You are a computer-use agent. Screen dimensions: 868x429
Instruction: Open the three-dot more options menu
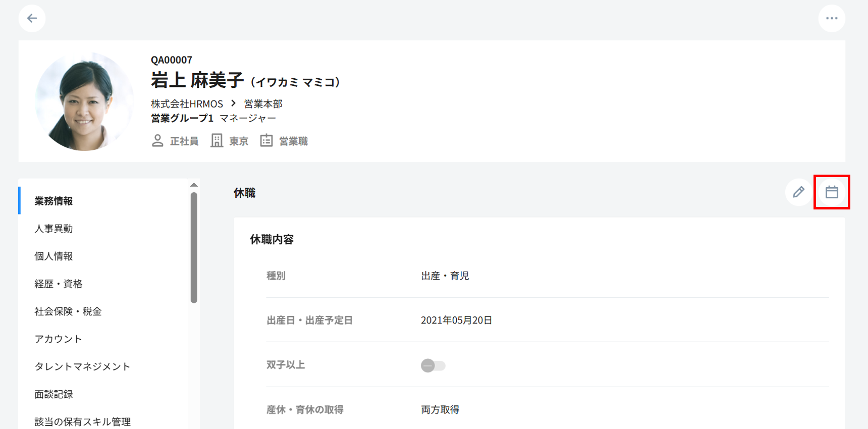pyautogui.click(x=832, y=19)
